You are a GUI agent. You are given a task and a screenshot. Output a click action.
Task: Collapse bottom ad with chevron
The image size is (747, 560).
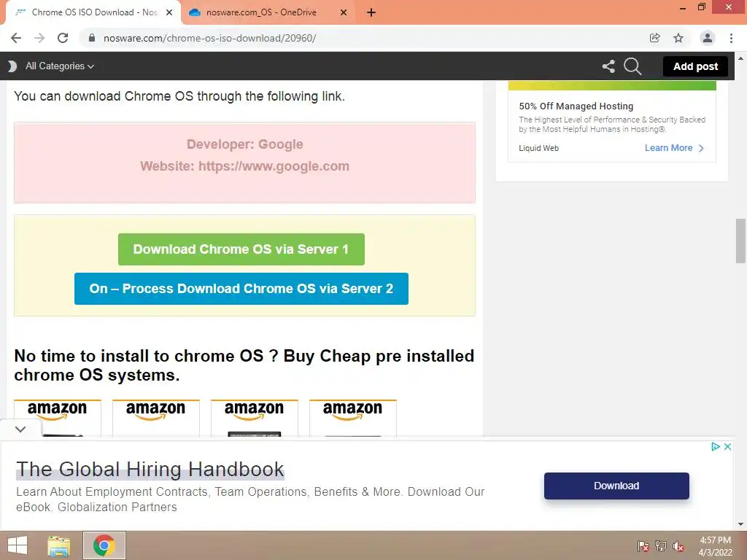pyautogui.click(x=20, y=429)
